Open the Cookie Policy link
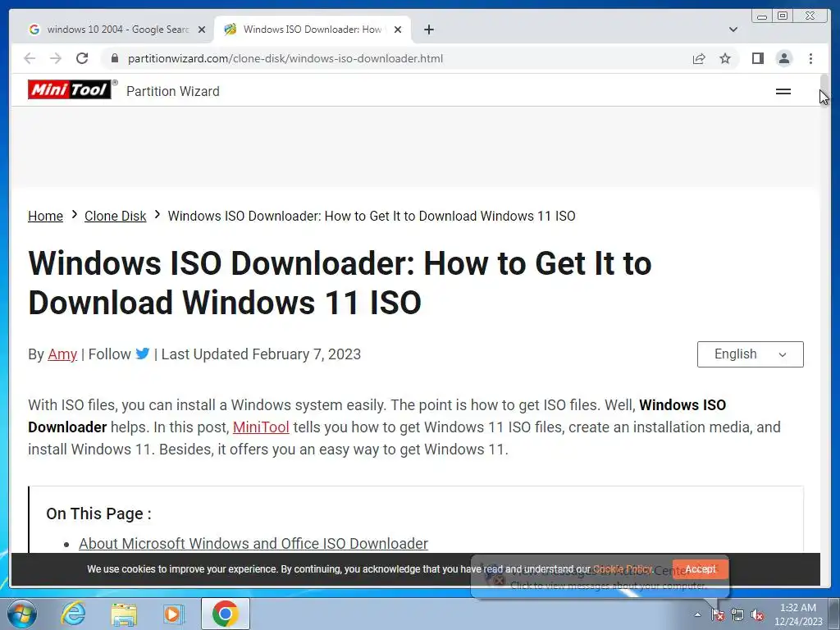 [x=622, y=569]
